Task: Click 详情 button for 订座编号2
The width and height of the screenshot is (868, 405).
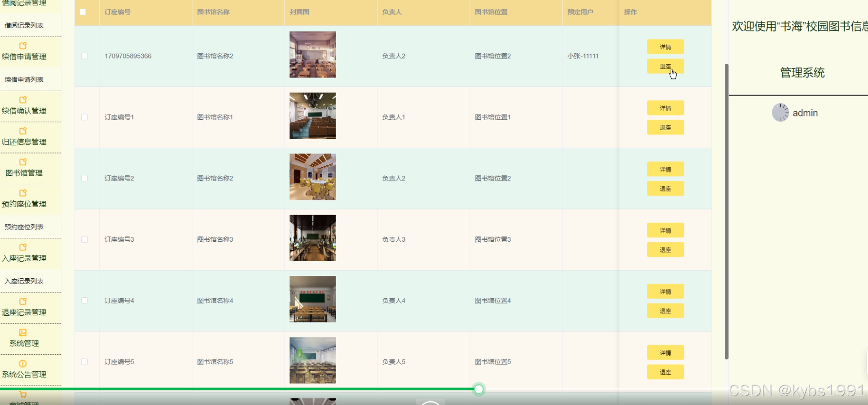Action: 665,169
